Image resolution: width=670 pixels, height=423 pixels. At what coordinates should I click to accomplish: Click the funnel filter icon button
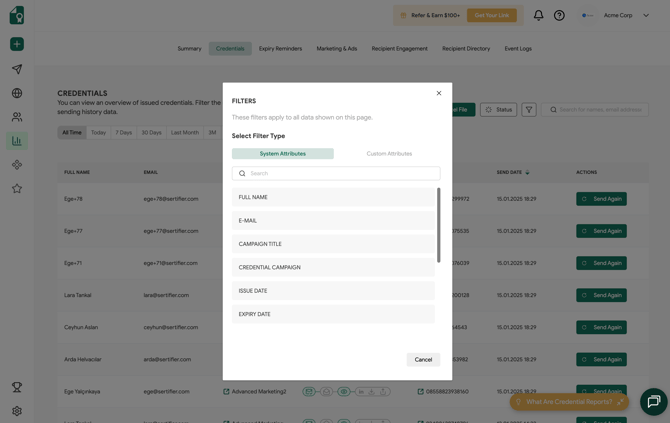529,110
